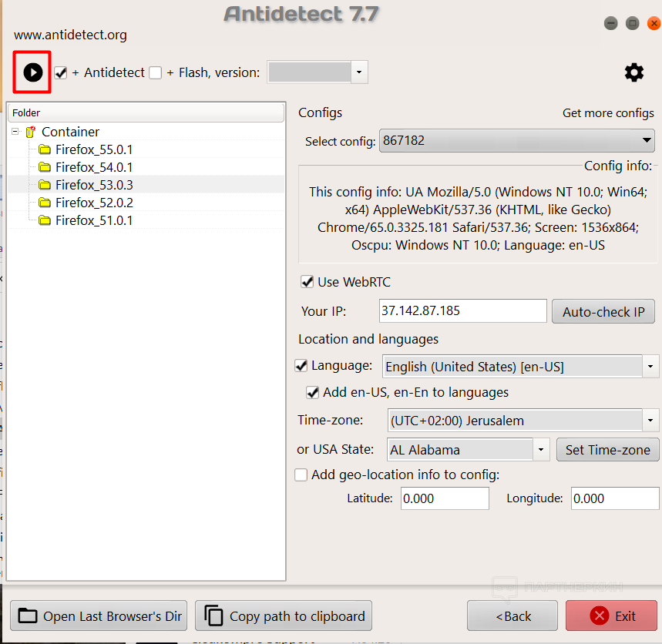
Task: Click the config info text block
Action: 478,218
